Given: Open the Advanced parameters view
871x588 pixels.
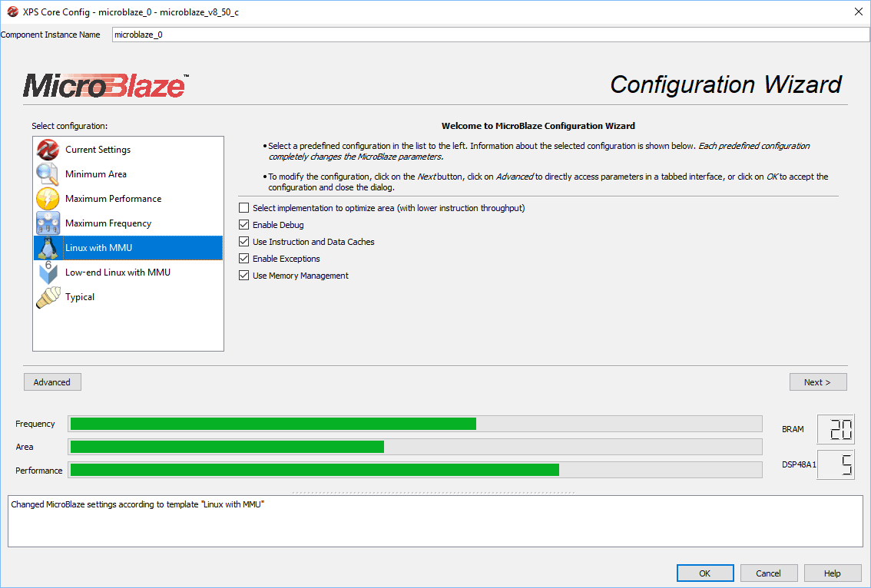Looking at the screenshot, I should coord(52,382).
